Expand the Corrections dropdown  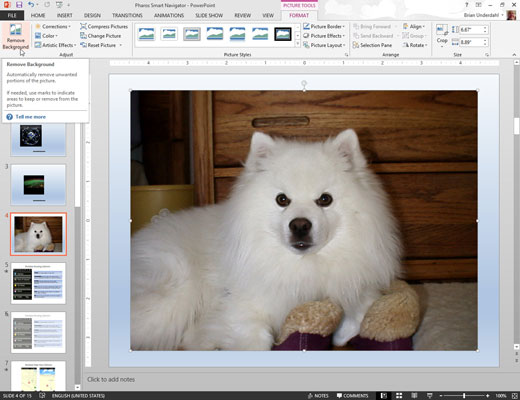click(53, 26)
